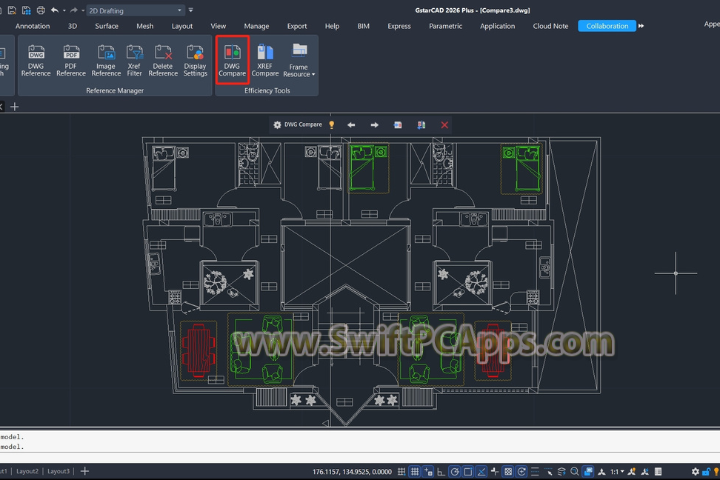720x480 pixels.
Task: Toggle object snap tracking in status bar
Action: point(481,472)
